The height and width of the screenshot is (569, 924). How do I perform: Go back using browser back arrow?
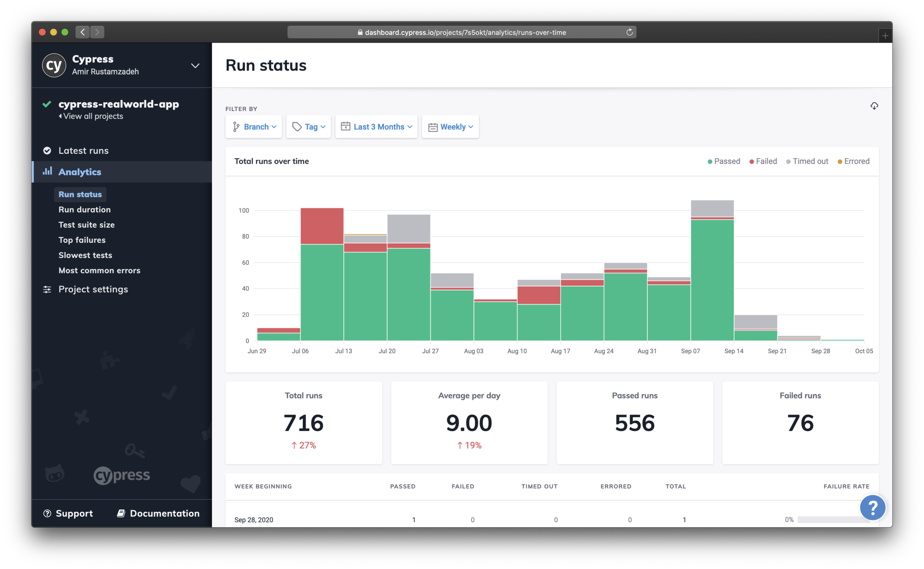(x=83, y=32)
